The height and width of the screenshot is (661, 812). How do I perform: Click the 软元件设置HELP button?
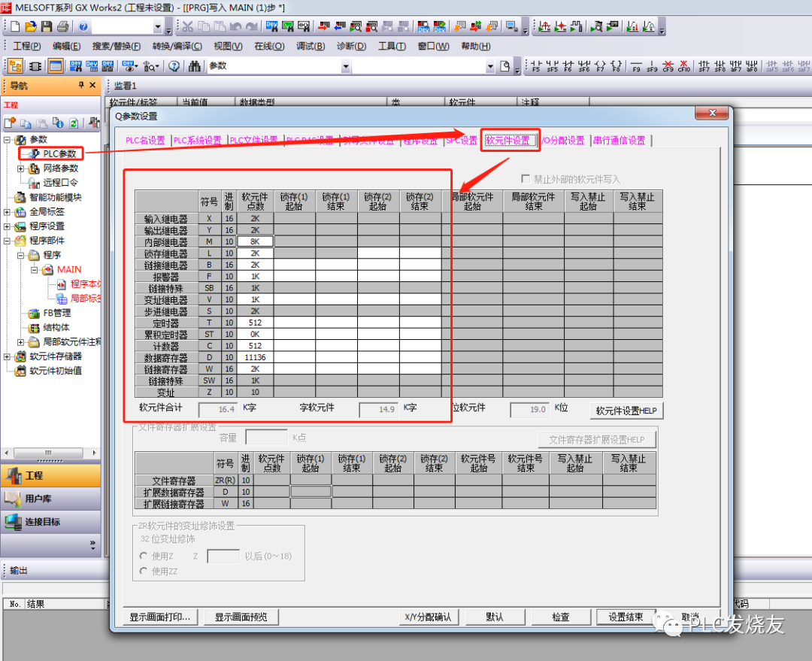pyautogui.click(x=626, y=411)
